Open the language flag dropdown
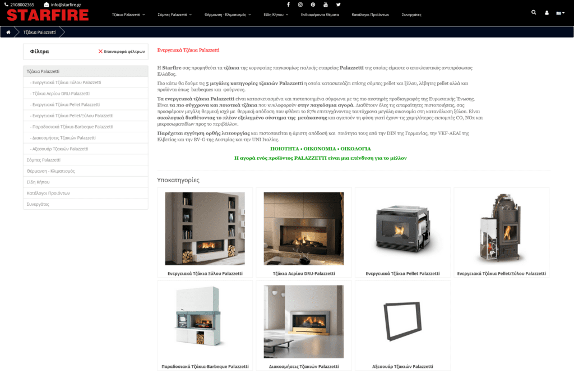This screenshot has width=574, height=392. (560, 12)
